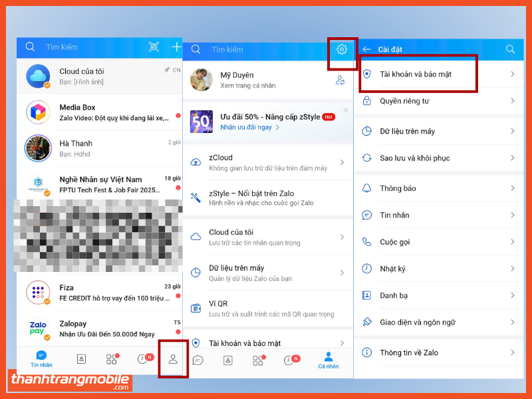
Task: Expand Dữ liệu trên máy chevron in profile screen
Action: coord(342,273)
